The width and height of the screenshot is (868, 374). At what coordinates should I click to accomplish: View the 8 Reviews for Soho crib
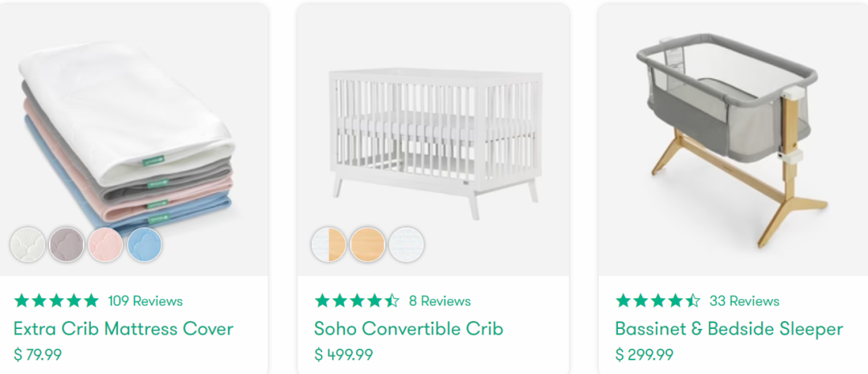[440, 301]
